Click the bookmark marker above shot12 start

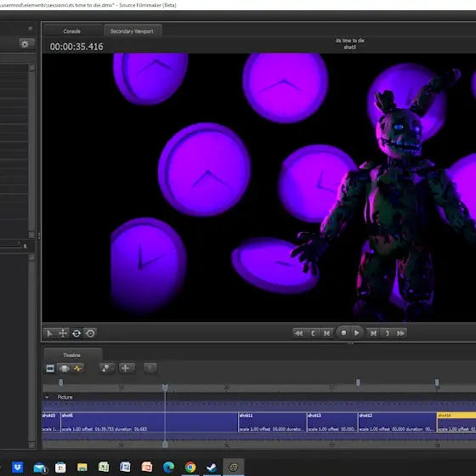[358, 382]
